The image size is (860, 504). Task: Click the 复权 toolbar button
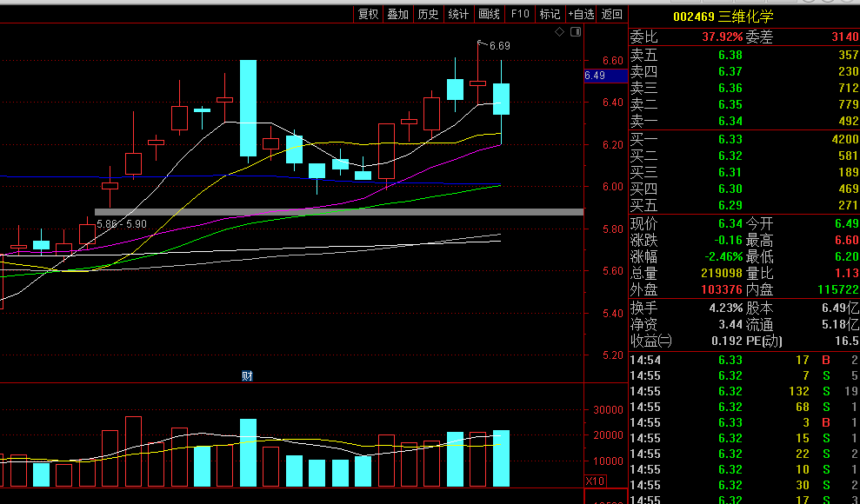368,14
